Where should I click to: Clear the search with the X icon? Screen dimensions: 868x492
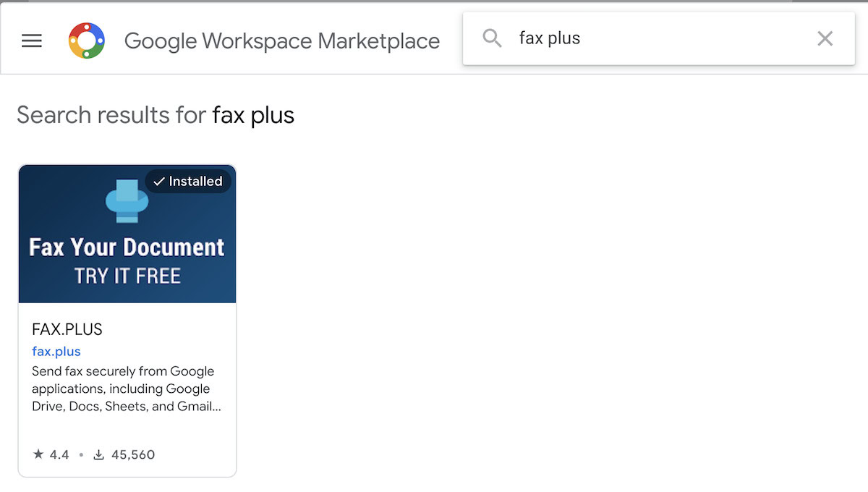(825, 38)
